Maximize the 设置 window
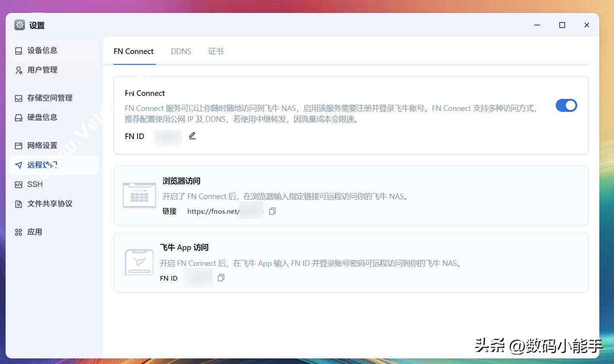This screenshot has height=364, width=614. pos(562,25)
